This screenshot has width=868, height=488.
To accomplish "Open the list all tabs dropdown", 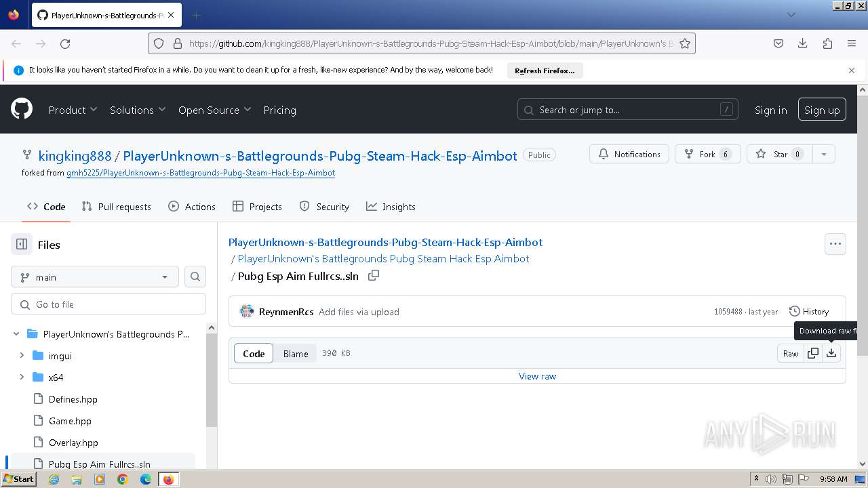I will tap(791, 15).
